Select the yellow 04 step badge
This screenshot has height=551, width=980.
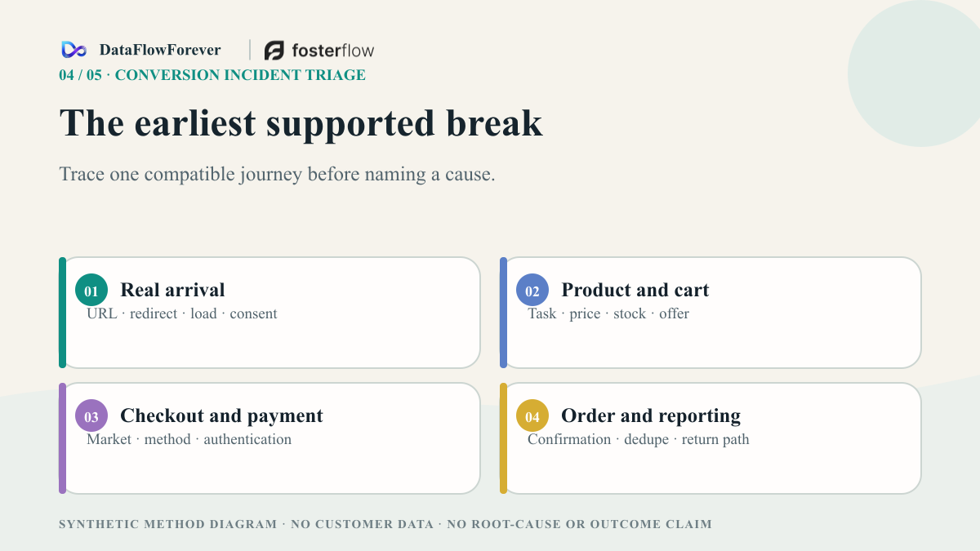532,415
